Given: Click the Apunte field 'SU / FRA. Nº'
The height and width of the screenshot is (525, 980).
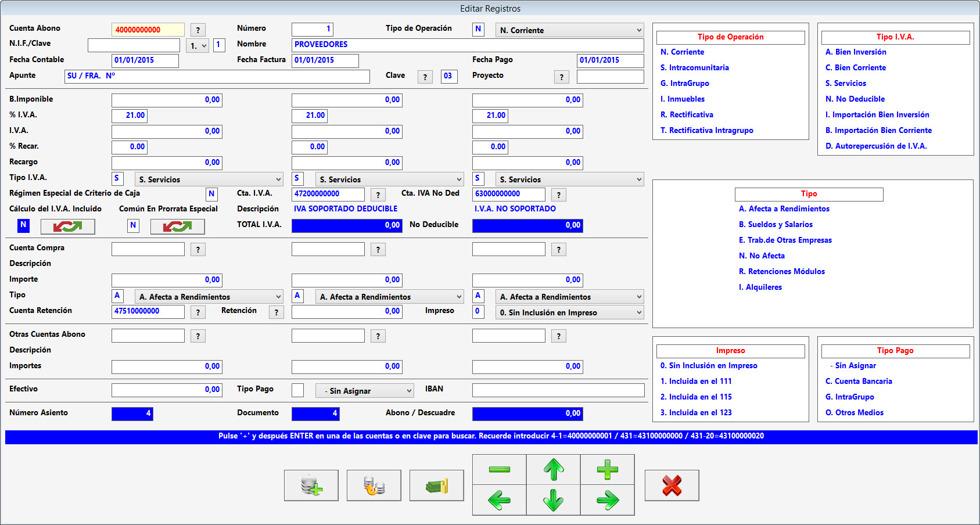Looking at the screenshot, I should click(x=217, y=76).
